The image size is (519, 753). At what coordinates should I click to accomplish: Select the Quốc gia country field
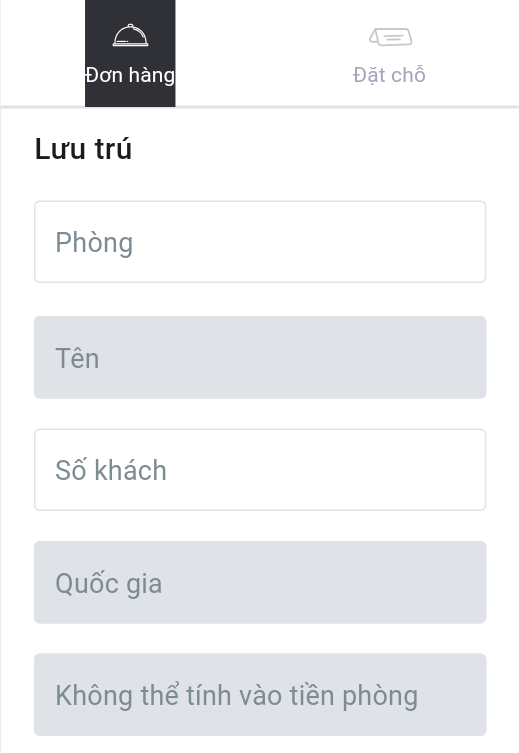coord(260,583)
